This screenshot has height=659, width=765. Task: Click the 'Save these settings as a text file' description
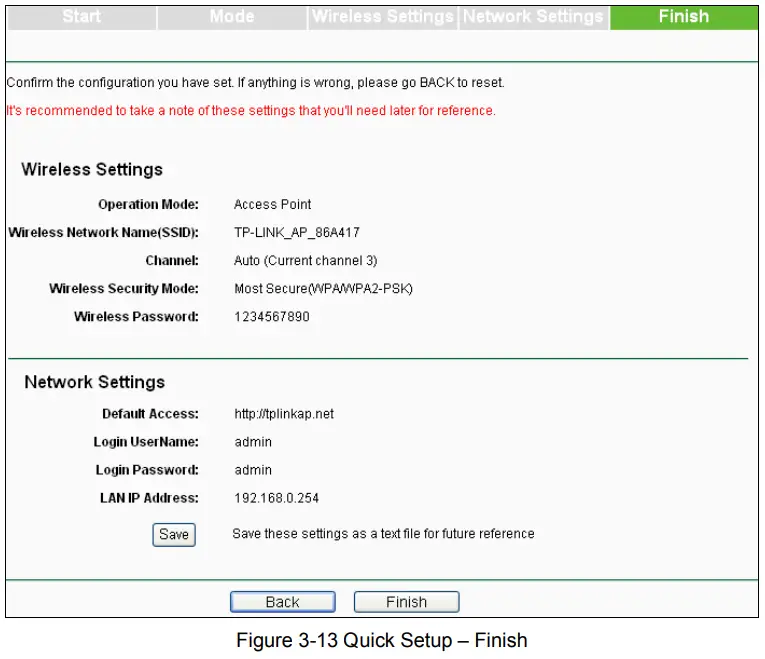(383, 534)
